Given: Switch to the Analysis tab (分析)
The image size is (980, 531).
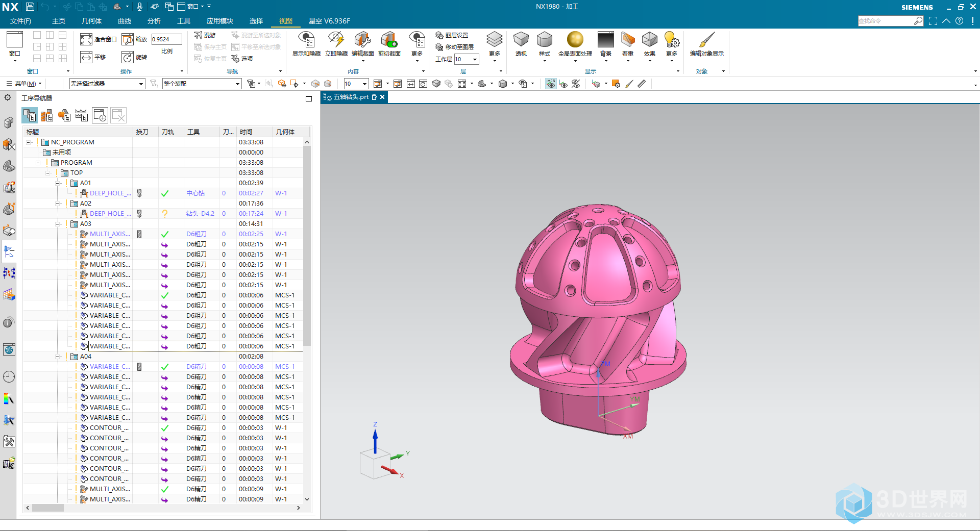Looking at the screenshot, I should click(x=154, y=21).
